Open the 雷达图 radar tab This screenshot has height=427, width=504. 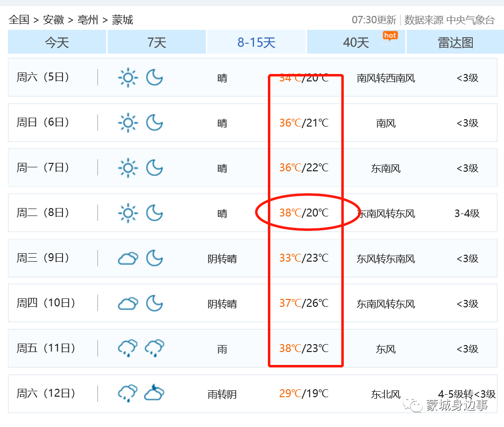[x=455, y=42]
